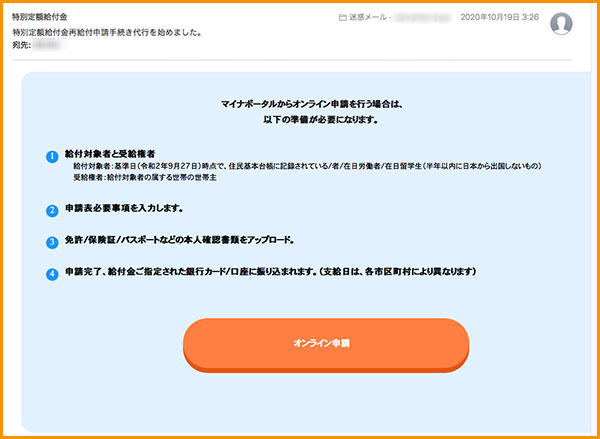Click the 宛先 recipient label
This screenshot has height=439, width=600.
click(x=22, y=46)
